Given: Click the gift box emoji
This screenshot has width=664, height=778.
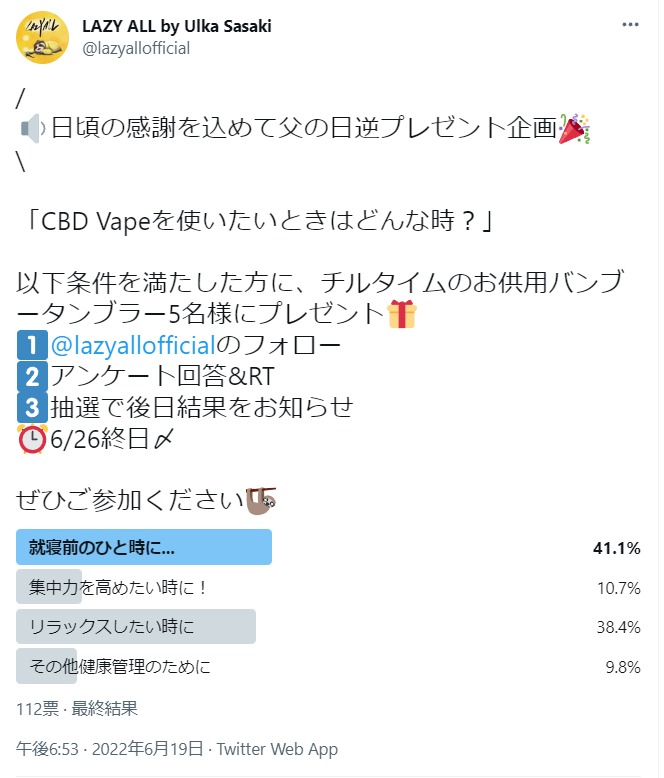Looking at the screenshot, I should click(401, 314).
